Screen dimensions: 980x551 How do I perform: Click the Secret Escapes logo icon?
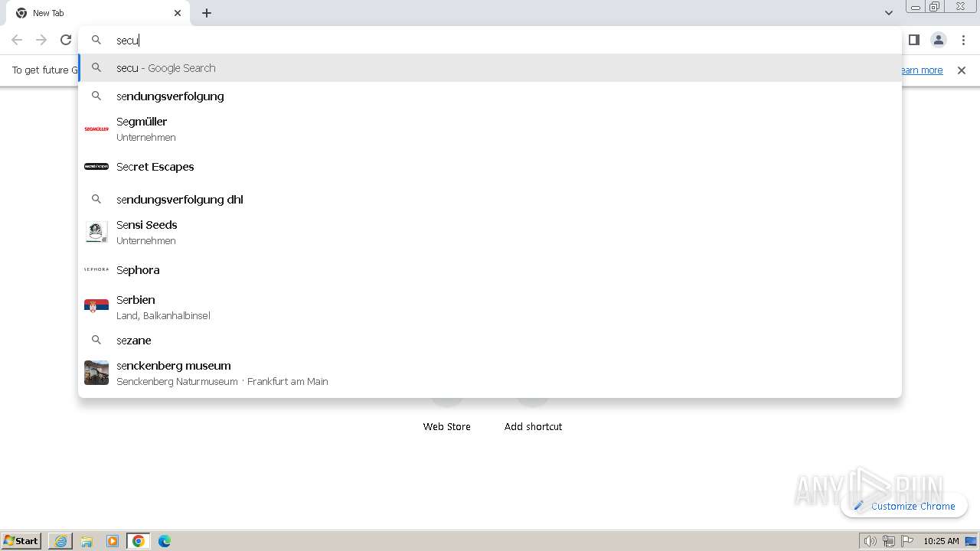(x=96, y=167)
